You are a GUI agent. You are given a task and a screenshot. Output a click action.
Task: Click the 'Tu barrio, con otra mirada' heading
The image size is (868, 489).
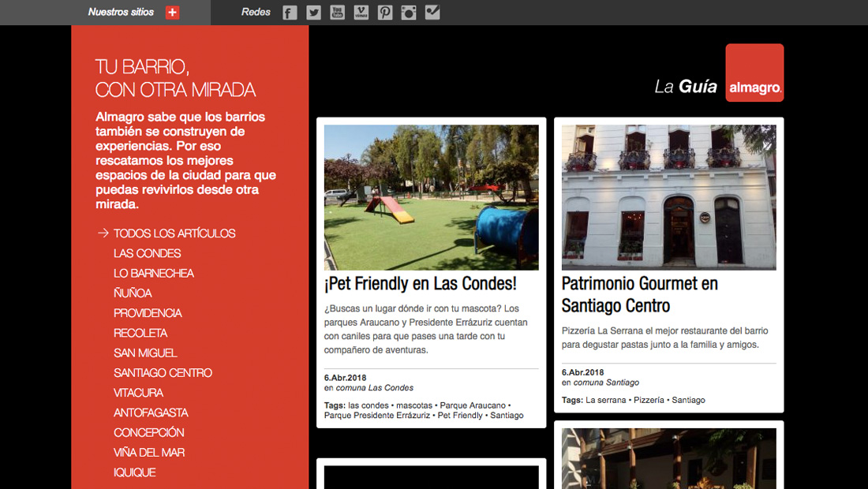(x=175, y=78)
